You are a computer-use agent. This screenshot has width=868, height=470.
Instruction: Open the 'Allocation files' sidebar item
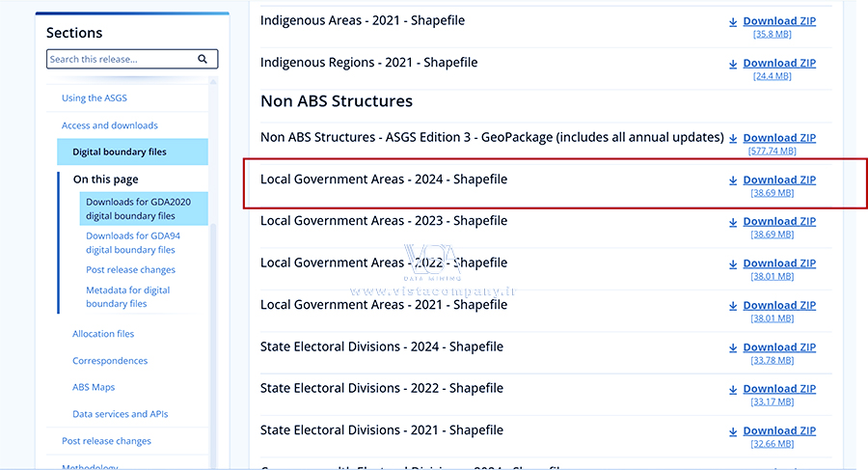pyautogui.click(x=103, y=334)
